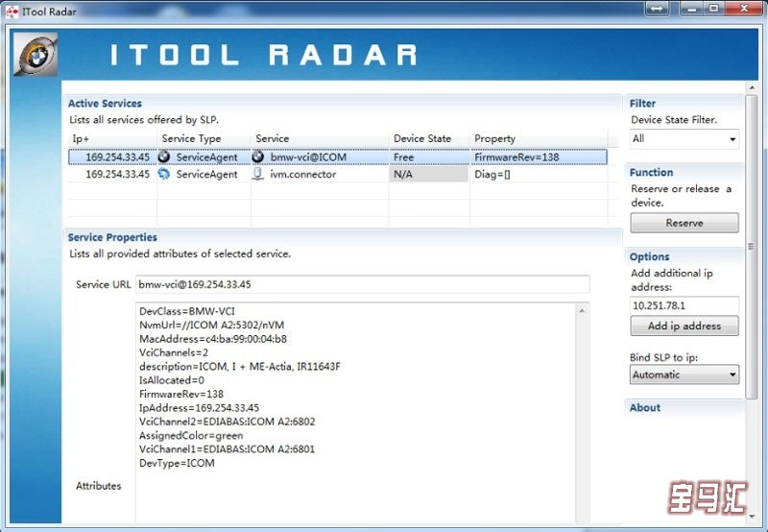This screenshot has width=768, height=532.
Task: Click the Free device state cell
Action: tap(429, 157)
